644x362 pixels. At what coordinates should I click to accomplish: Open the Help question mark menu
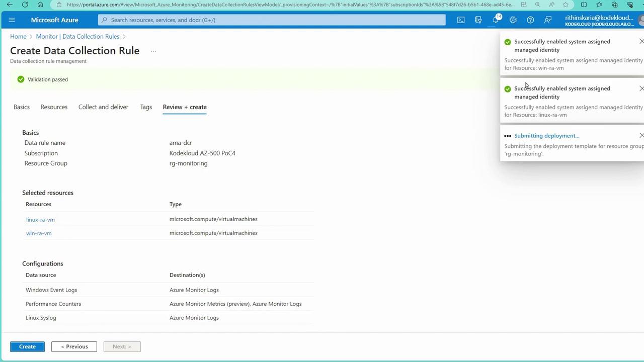530,20
